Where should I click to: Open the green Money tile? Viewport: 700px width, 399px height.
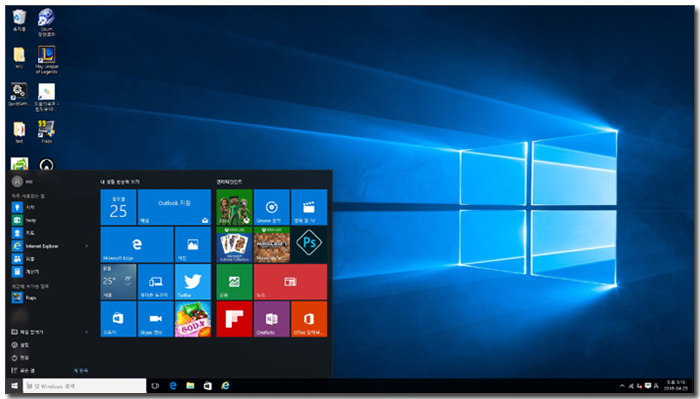click(234, 282)
